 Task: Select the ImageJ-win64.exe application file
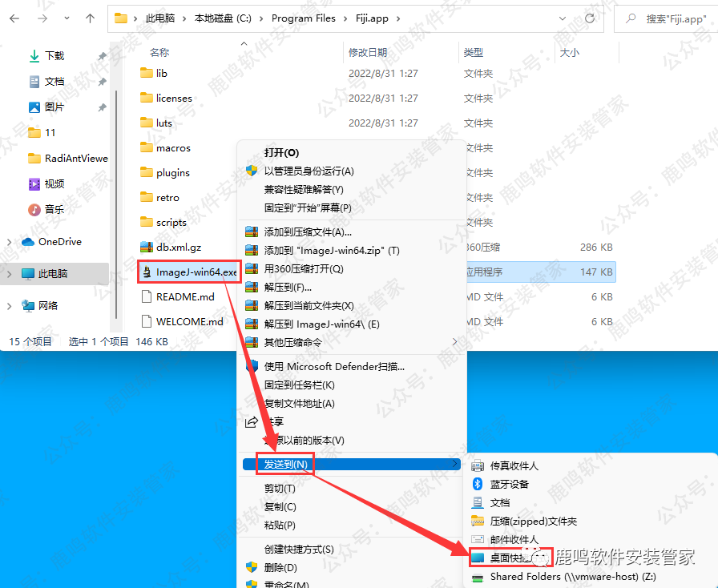click(189, 271)
